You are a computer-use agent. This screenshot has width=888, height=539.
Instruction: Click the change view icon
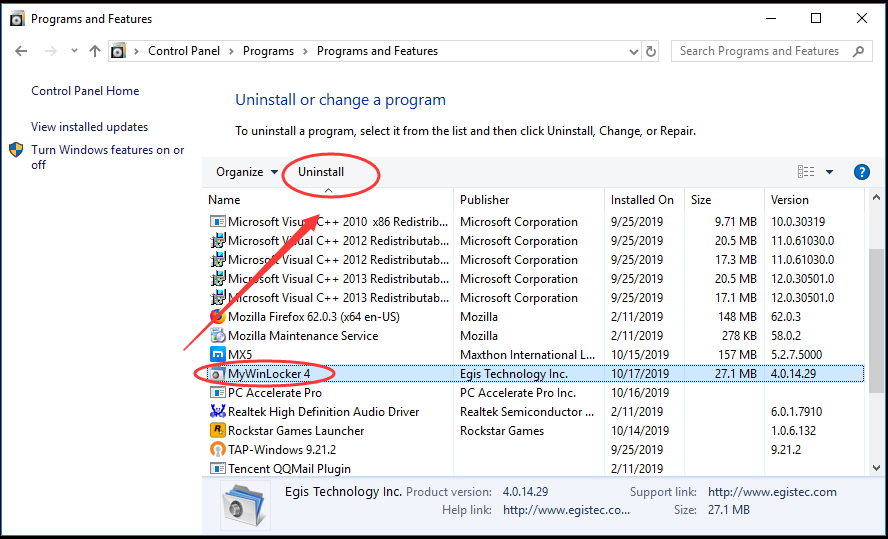pos(806,172)
